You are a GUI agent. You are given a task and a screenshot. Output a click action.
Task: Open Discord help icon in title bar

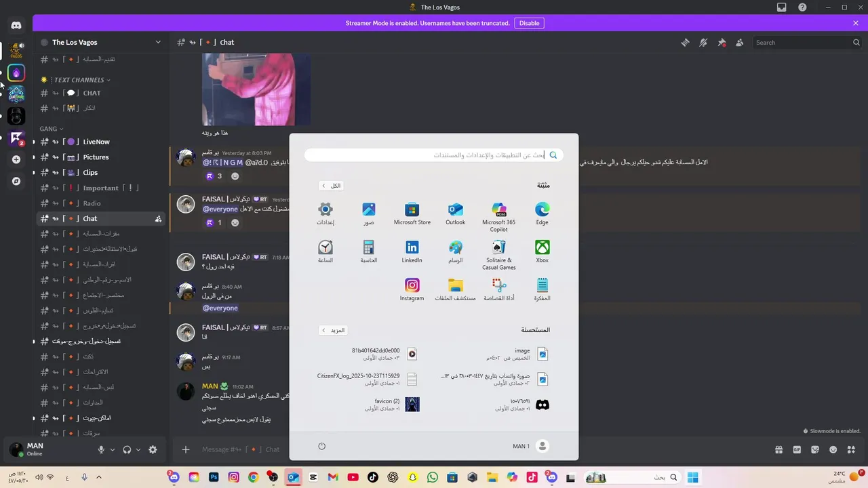[x=802, y=7]
